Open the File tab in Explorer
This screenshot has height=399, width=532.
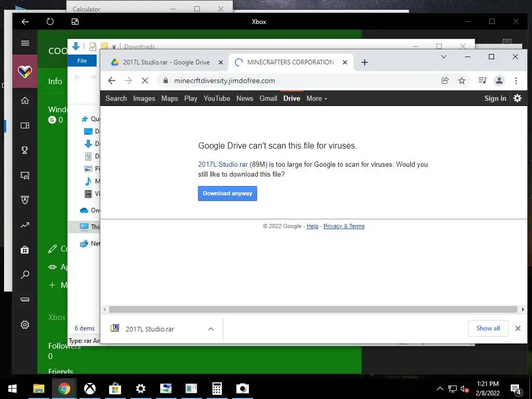coord(82,61)
